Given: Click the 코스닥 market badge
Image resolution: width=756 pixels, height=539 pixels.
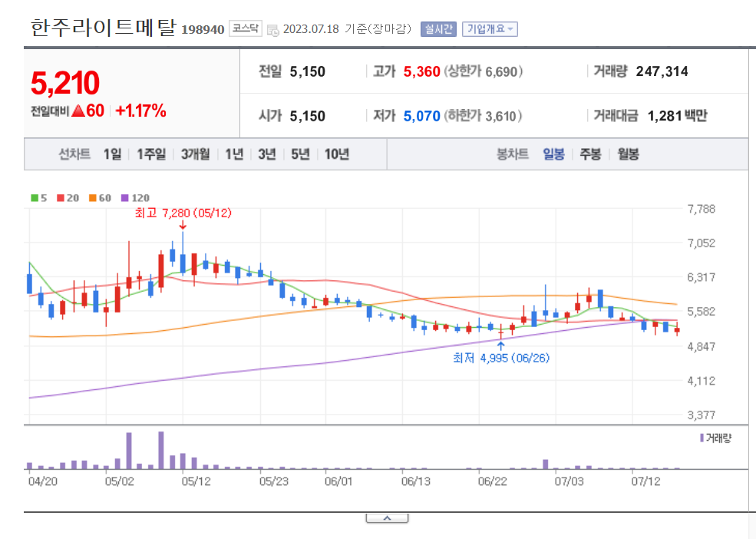Looking at the screenshot, I should [x=246, y=28].
